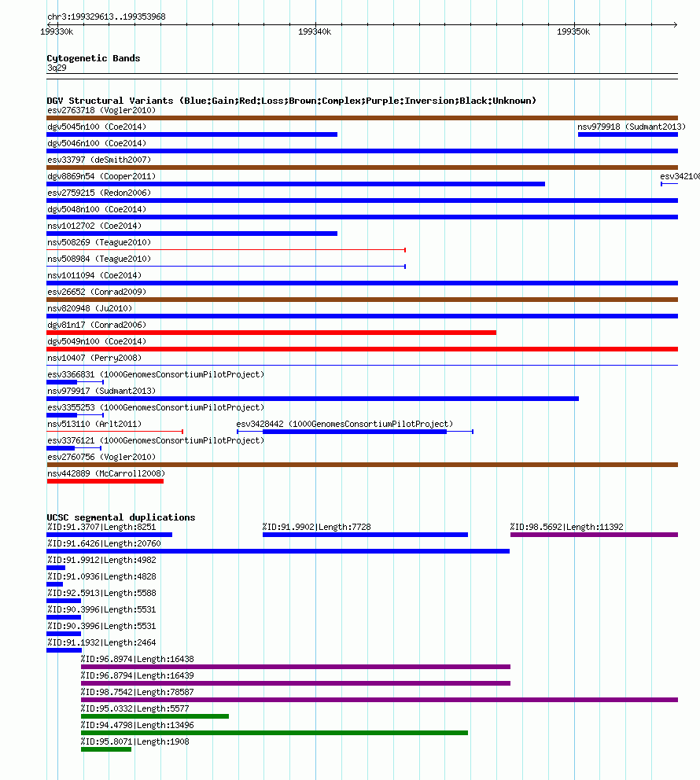The image size is (700, 780).
Task: Open dgv5049n100 (Coe2014) entry
Action: [x=97, y=341]
